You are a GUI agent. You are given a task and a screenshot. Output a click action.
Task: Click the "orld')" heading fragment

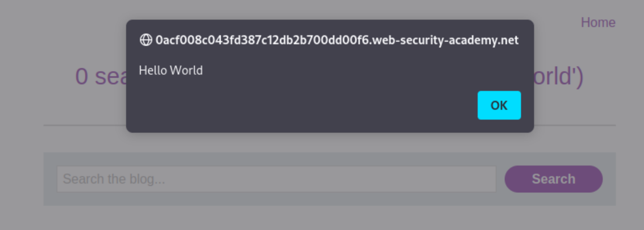[x=559, y=77]
